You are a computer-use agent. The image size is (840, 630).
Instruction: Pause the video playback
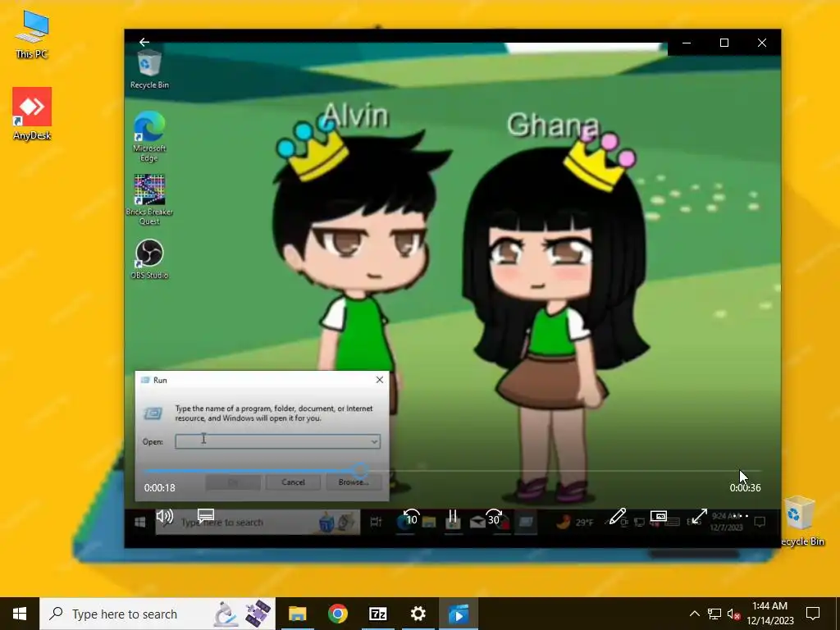coord(453,517)
